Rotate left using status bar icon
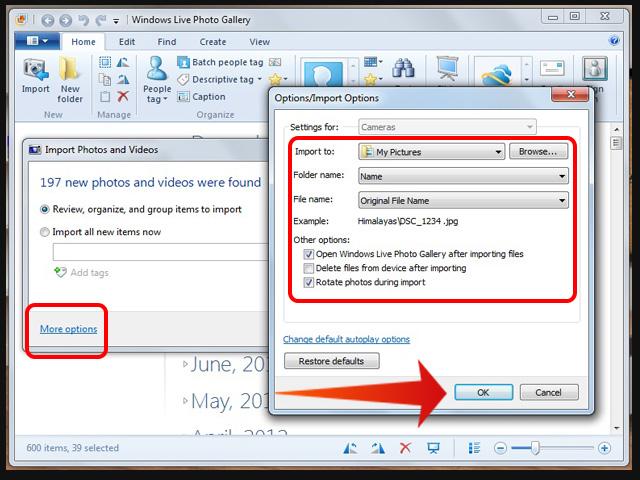Viewport: 640px width, 480px height. point(351,448)
